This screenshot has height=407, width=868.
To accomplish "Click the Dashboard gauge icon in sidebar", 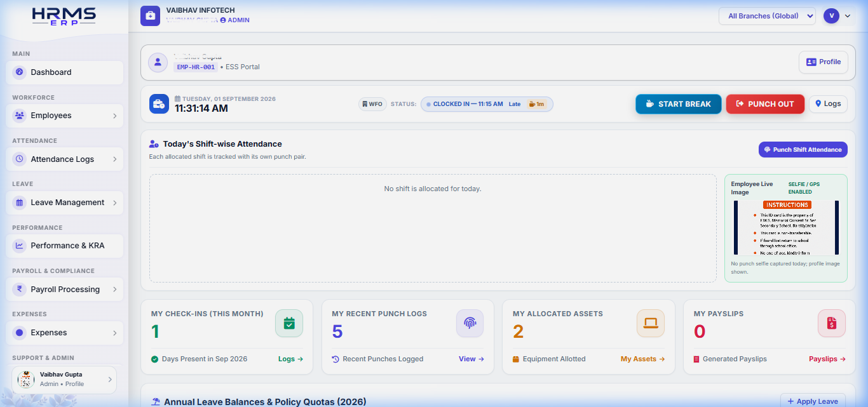I will point(19,72).
